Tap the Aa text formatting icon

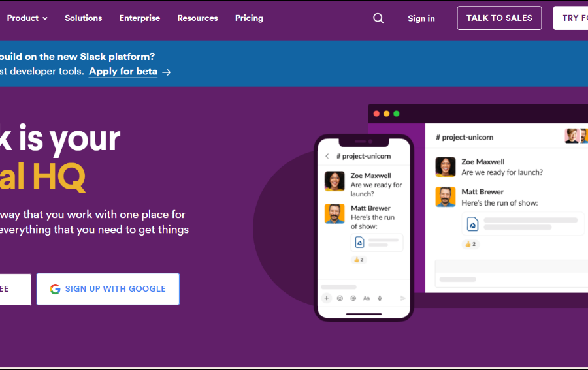click(367, 298)
